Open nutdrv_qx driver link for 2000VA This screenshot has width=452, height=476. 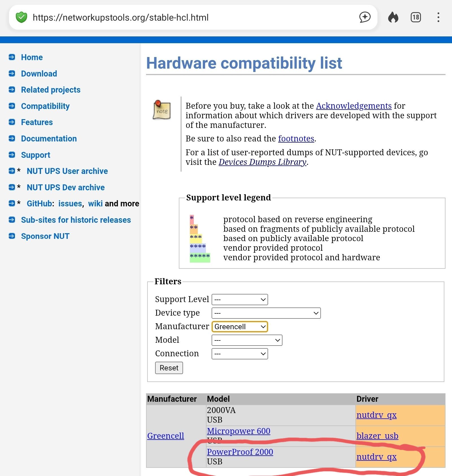coord(377,415)
